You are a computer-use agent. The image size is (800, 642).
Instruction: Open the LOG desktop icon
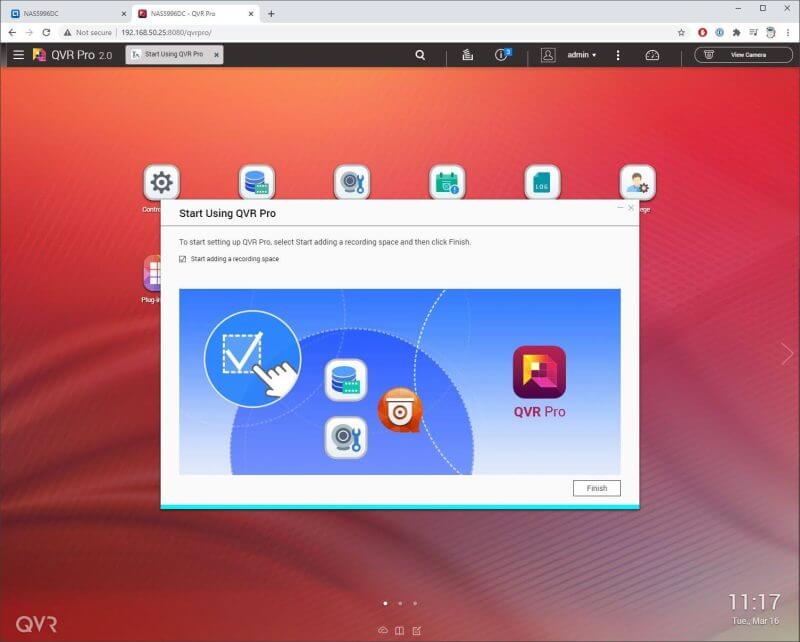542,183
